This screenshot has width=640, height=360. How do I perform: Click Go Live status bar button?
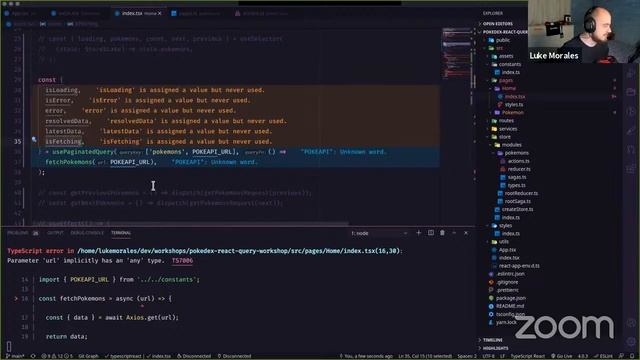point(562,356)
